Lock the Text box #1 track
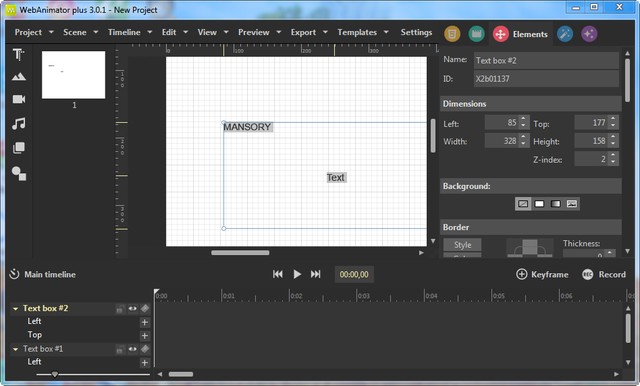 point(120,350)
